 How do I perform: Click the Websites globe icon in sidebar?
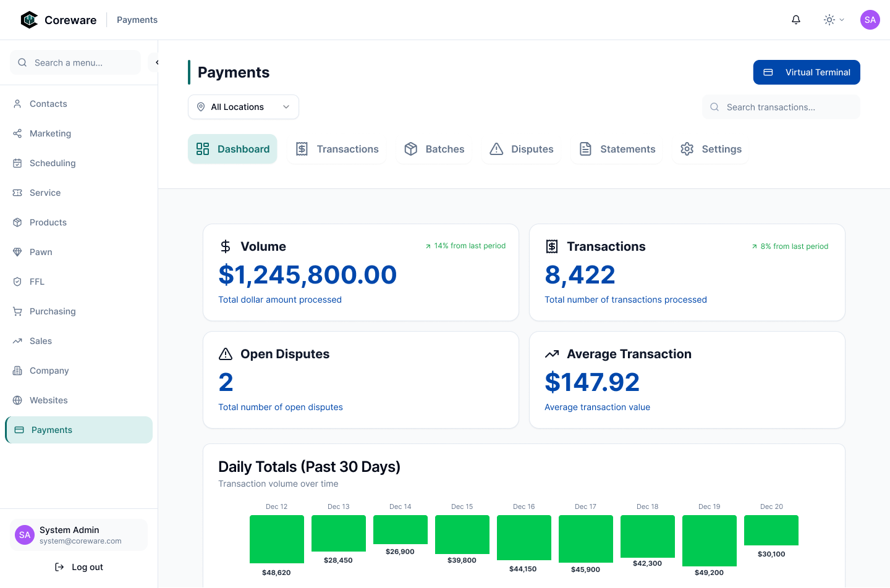[17, 400]
